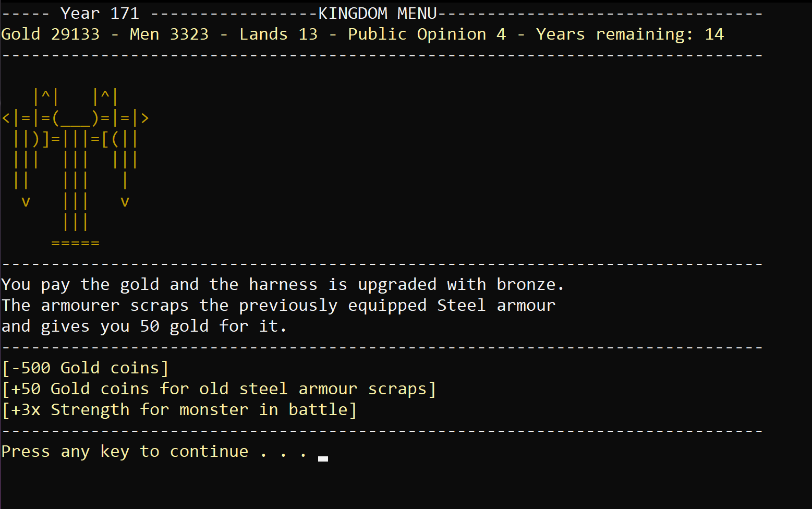The image size is (812, 509).
Task: Click the gives you 50 gold line
Action: (144, 326)
